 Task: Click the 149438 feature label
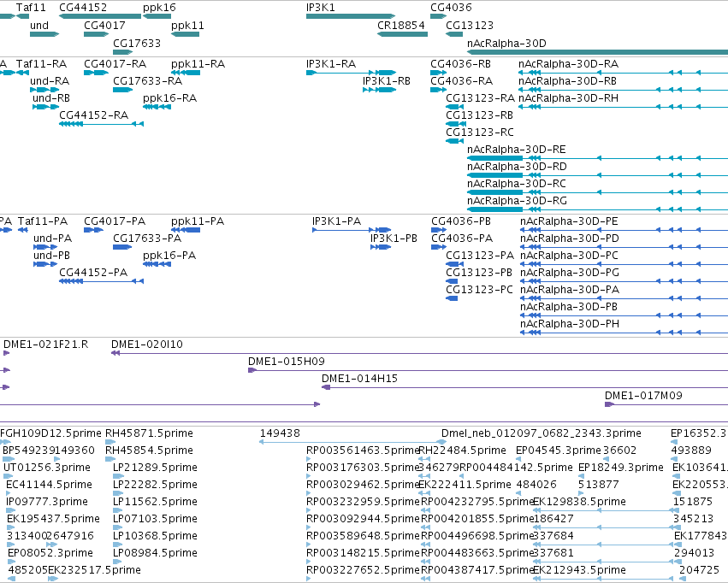[x=280, y=433]
